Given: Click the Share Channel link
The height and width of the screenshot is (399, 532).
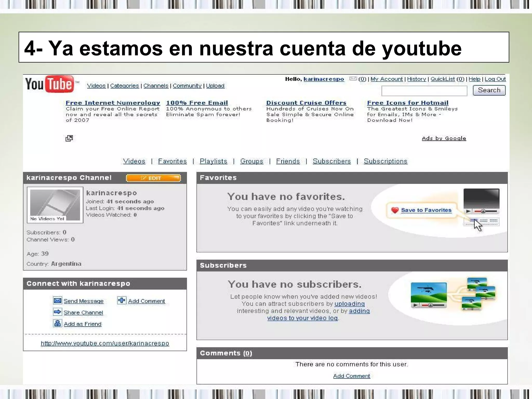Looking at the screenshot, I should coord(83,312).
